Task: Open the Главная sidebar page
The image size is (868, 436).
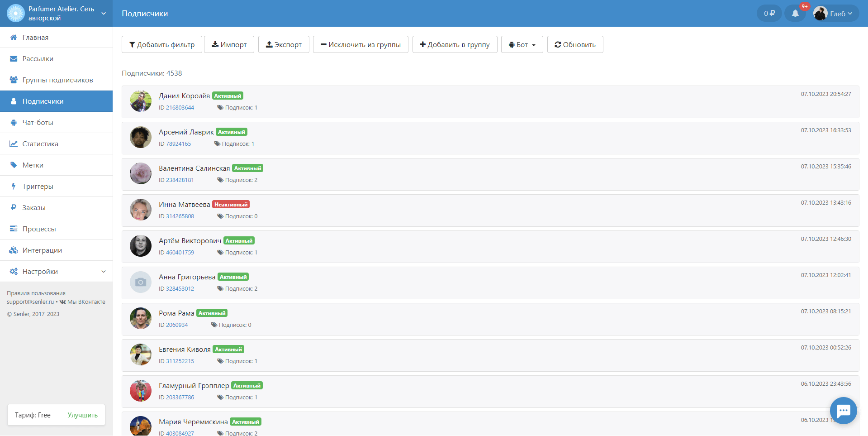Action: click(56, 37)
